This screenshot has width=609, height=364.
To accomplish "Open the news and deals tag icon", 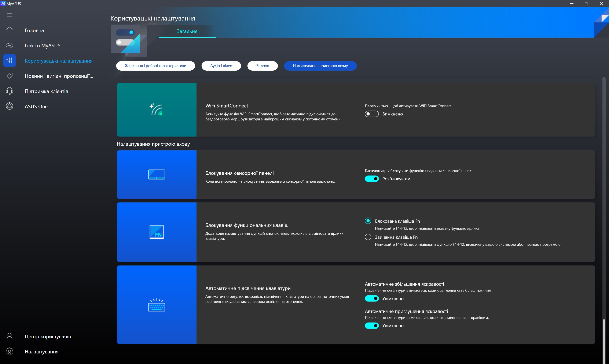I will tap(9, 76).
